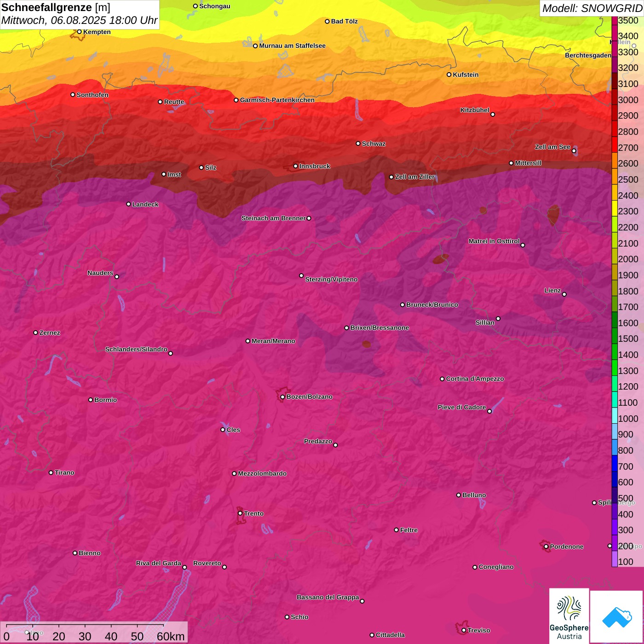This screenshot has width=644, height=644.
Task: Click the Sterzing/Vipiteno label
Action: click(331, 279)
